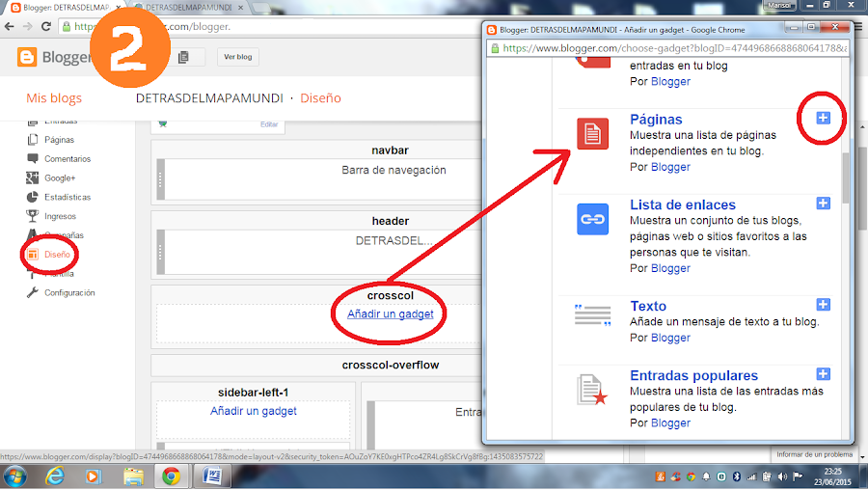This screenshot has height=490, width=868.
Task: Click the Entradas populares title link
Action: 693,375
